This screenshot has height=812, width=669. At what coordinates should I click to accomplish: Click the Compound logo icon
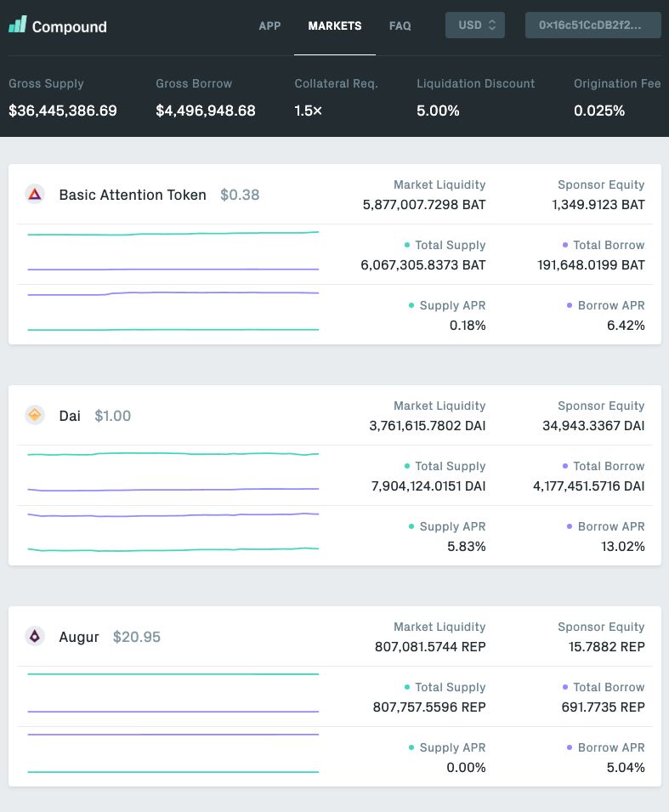click(18, 25)
